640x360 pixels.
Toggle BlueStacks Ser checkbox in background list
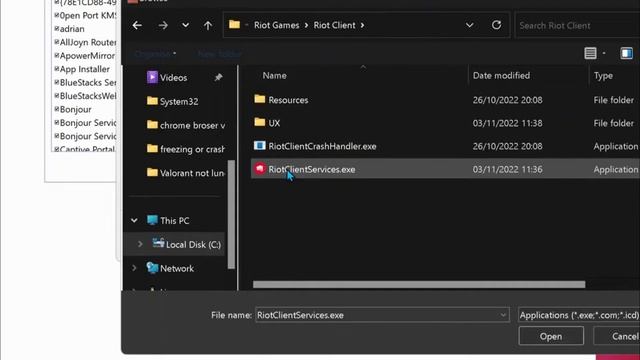pyautogui.click(x=57, y=82)
